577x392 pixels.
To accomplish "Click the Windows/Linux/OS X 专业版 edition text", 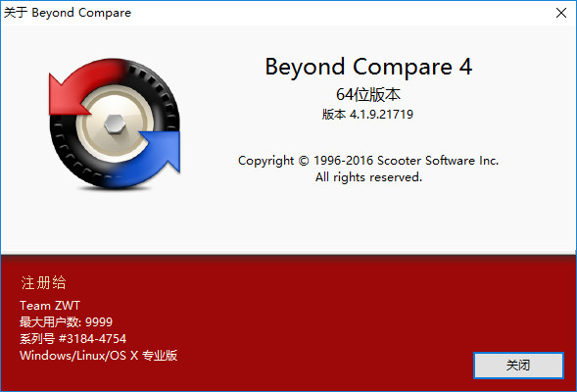I will tap(99, 356).
